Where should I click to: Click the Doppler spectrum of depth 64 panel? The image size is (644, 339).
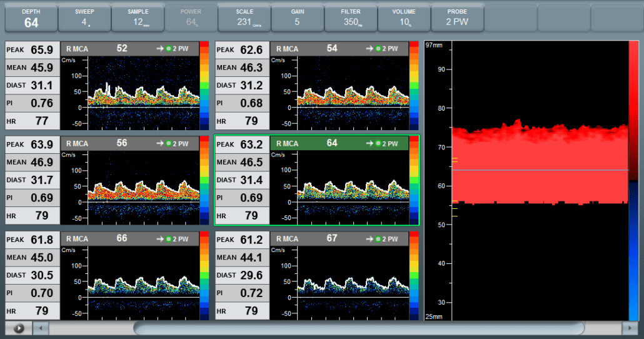pos(353,188)
